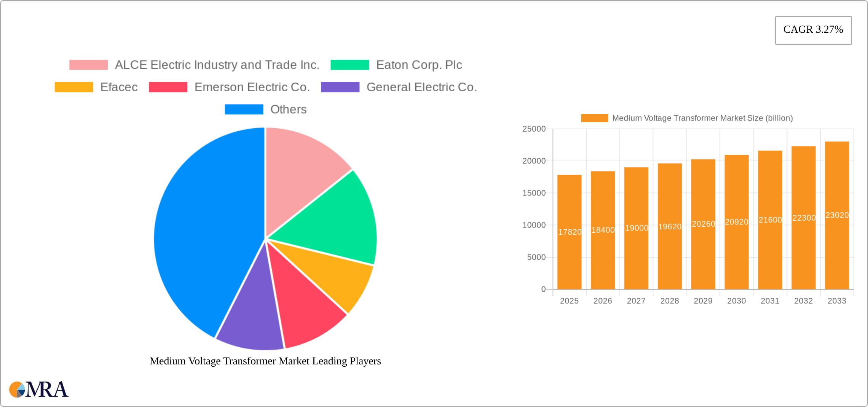Hide the Emerson Electric Co. legend entry
The width and height of the screenshot is (868, 407).
[252, 87]
